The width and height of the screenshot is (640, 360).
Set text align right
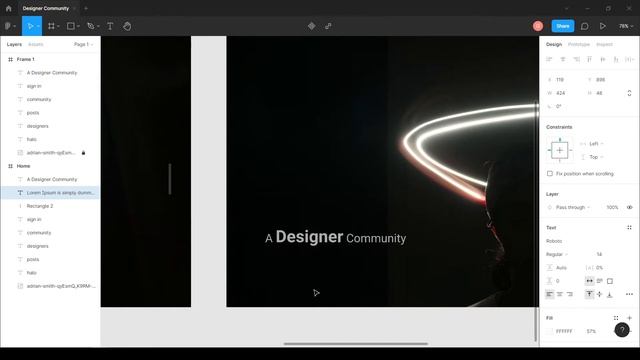click(x=570, y=294)
